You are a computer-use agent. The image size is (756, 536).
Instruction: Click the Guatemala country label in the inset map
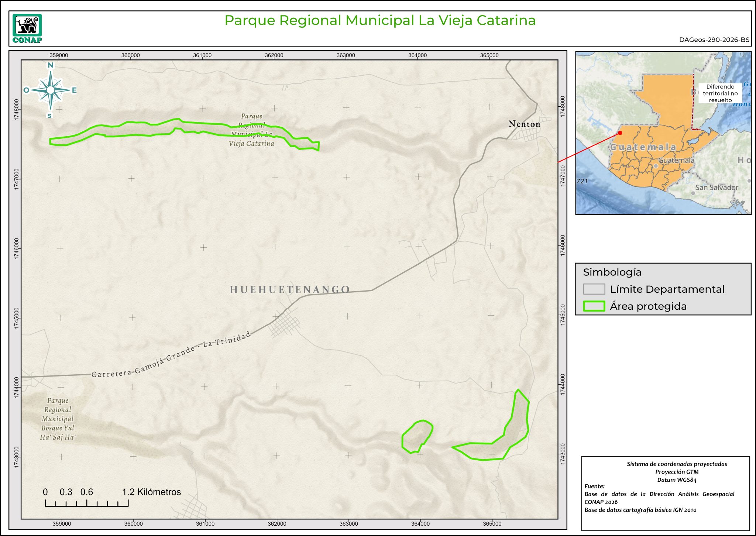643,147
